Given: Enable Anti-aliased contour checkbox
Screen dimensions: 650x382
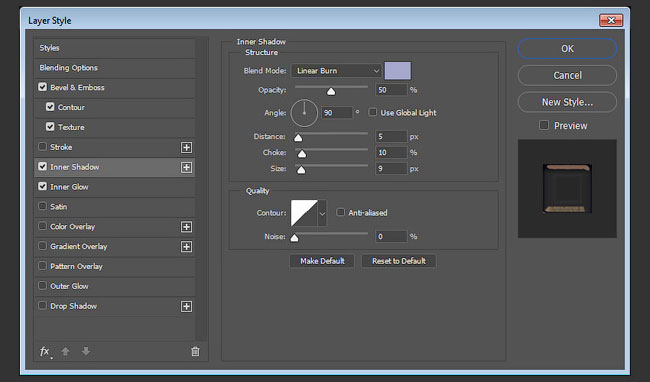Looking at the screenshot, I should tap(340, 212).
